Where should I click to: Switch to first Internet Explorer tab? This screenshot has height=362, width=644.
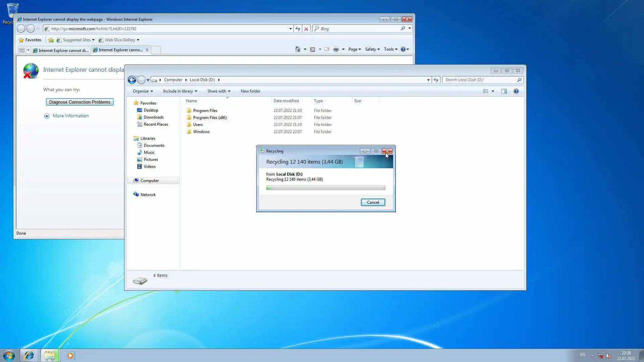pos(61,50)
